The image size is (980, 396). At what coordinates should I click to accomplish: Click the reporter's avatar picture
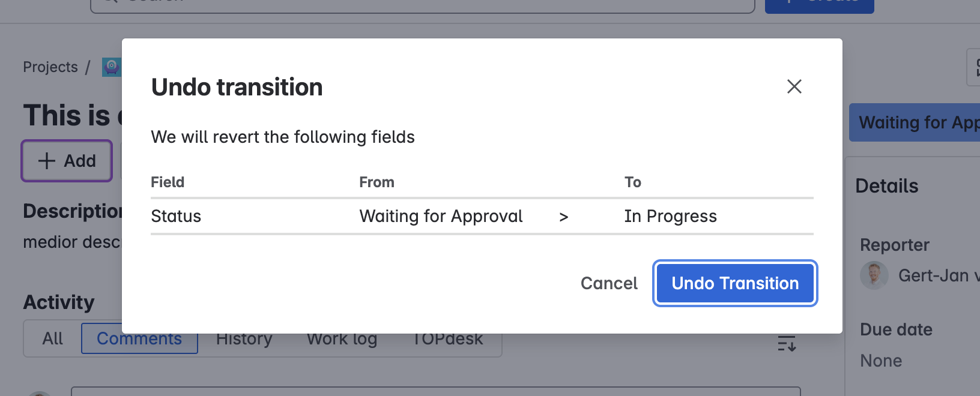point(874,276)
